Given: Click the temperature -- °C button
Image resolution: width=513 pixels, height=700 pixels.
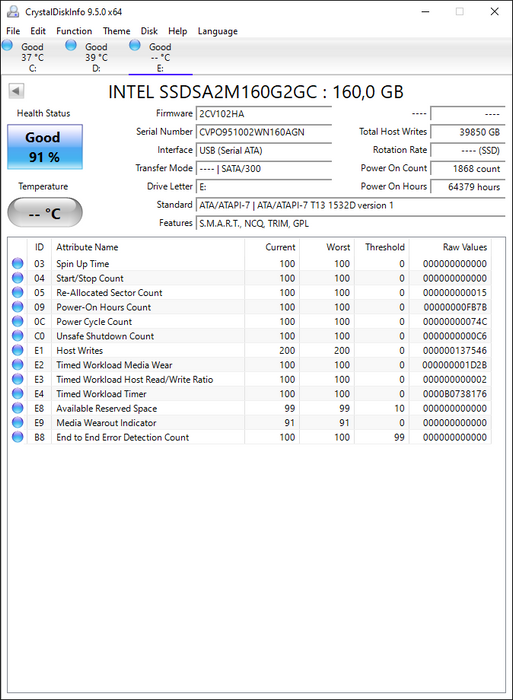Looking at the screenshot, I should point(45,212).
